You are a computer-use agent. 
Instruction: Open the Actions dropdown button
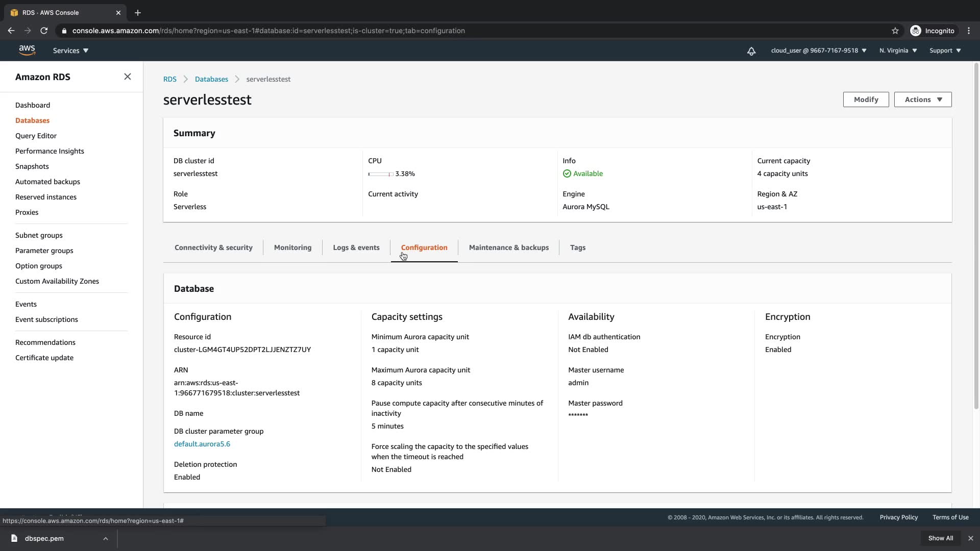coord(922,99)
